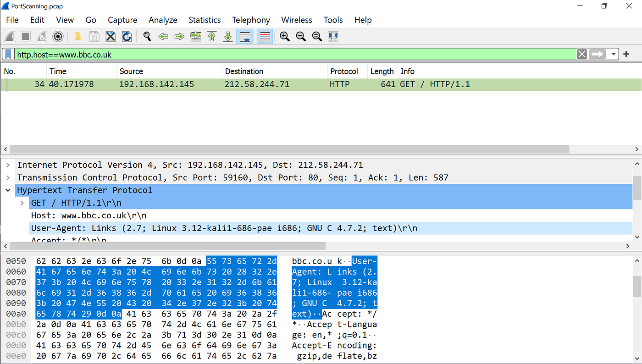642x364 pixels.
Task: Sort packets by Destination column header
Action: pyautogui.click(x=274, y=72)
